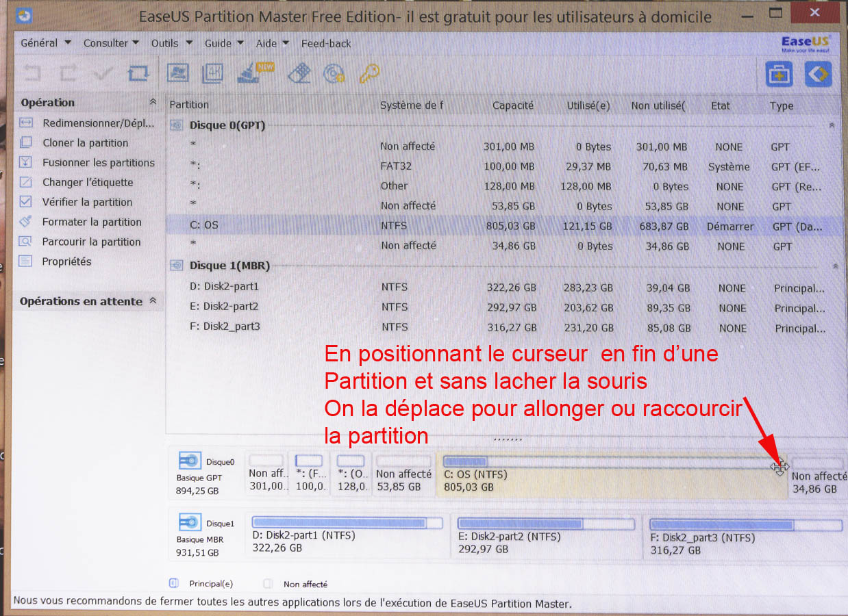Click the Migrate OS toolbar icon
848x616 pixels.
coord(178,73)
